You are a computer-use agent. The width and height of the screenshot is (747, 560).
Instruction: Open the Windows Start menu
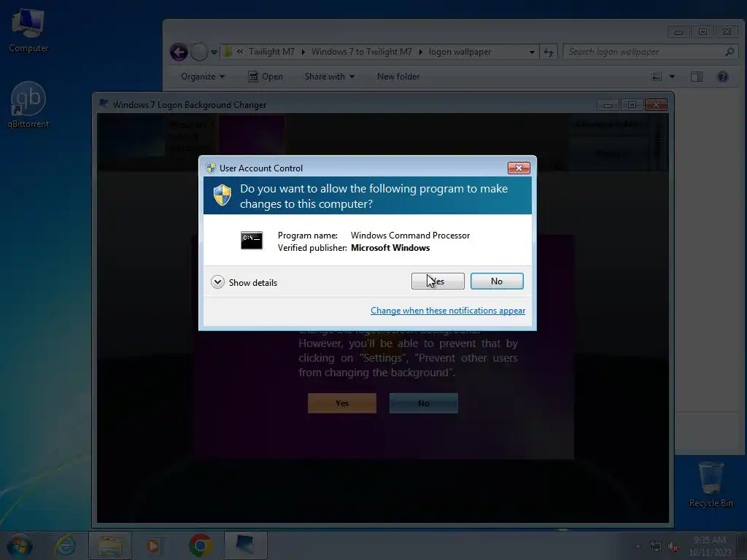pos(19,545)
